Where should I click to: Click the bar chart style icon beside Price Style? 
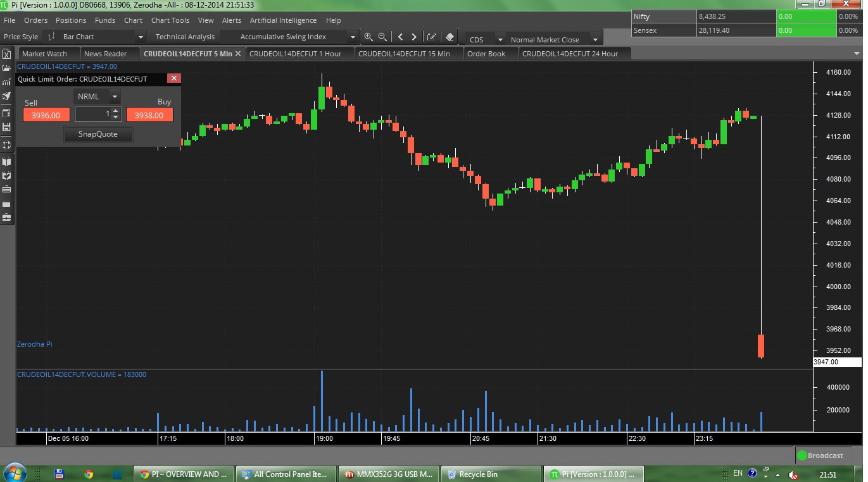click(x=51, y=37)
